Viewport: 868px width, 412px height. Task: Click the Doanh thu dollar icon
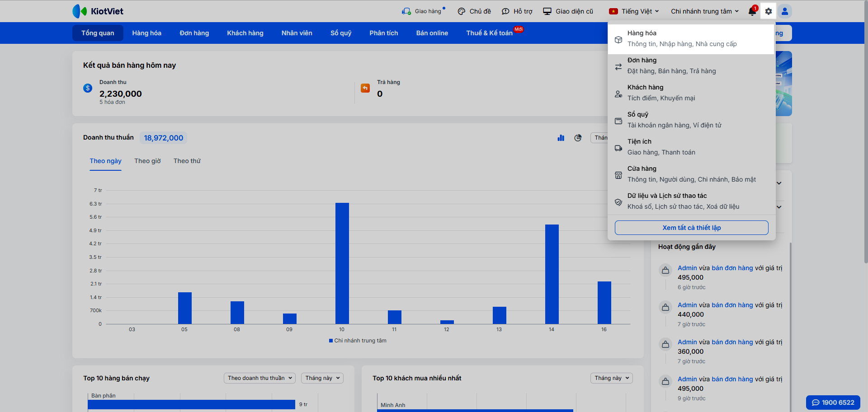coord(88,88)
